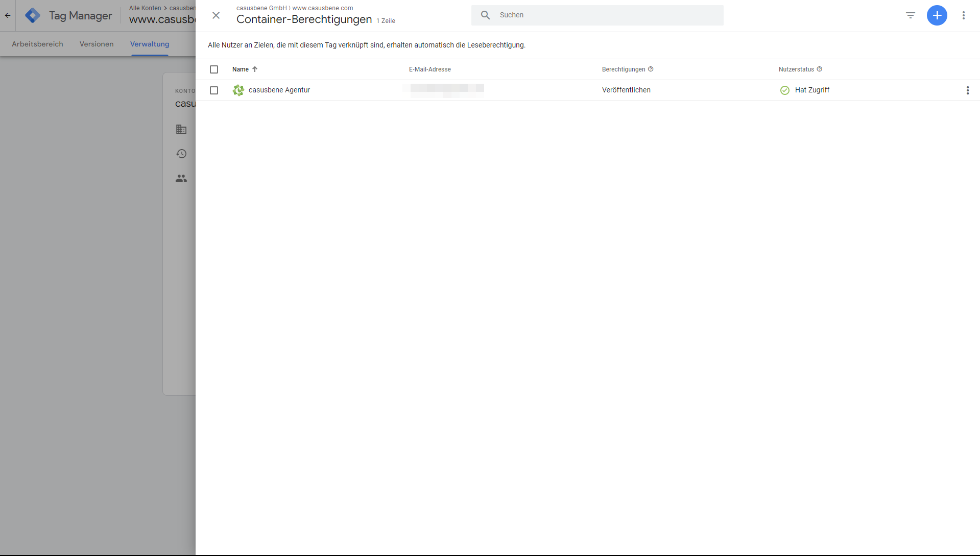Open account settings building icon

(181, 129)
